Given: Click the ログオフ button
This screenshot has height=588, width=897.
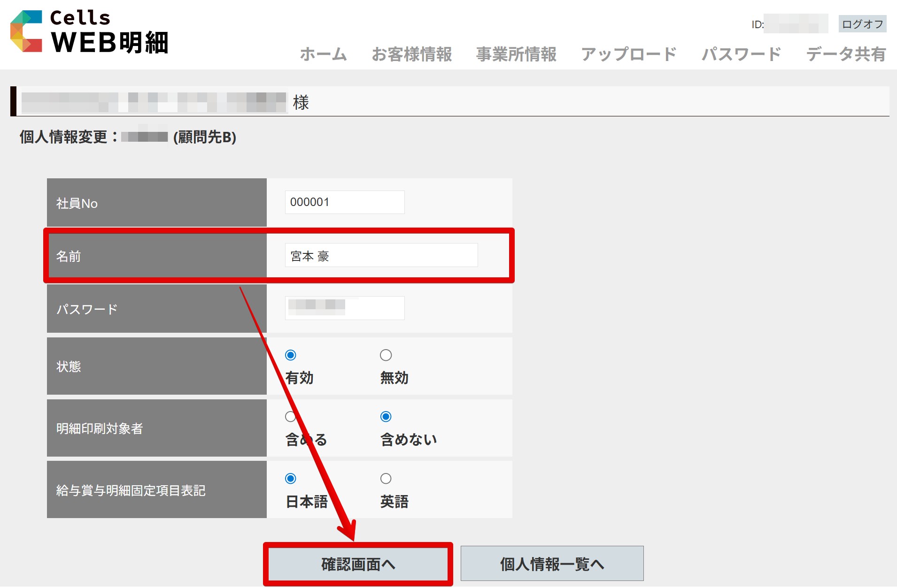Looking at the screenshot, I should [862, 24].
